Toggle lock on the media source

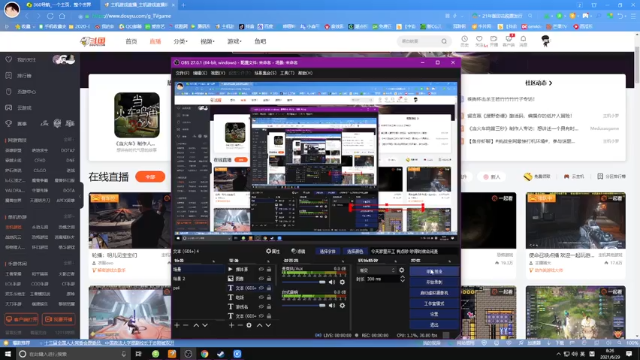click(269, 269)
